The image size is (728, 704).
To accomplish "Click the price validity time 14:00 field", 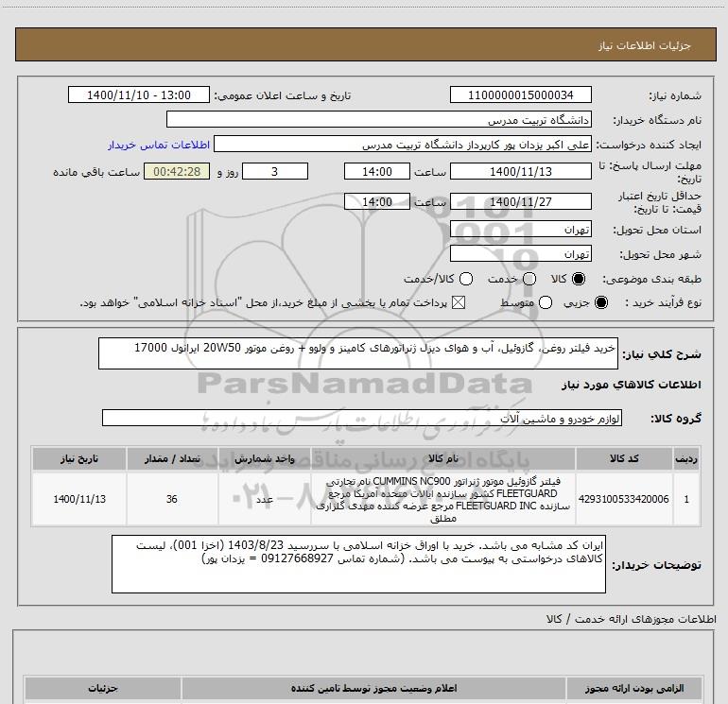I will pos(377,201).
